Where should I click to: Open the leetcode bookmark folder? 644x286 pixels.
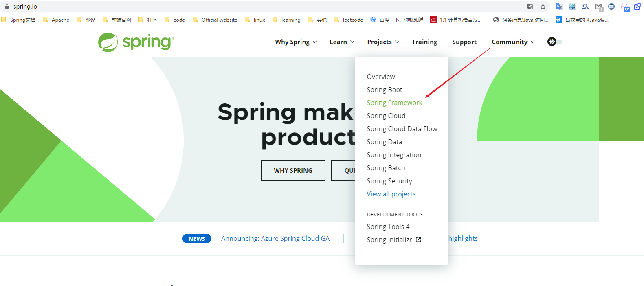[x=348, y=20]
